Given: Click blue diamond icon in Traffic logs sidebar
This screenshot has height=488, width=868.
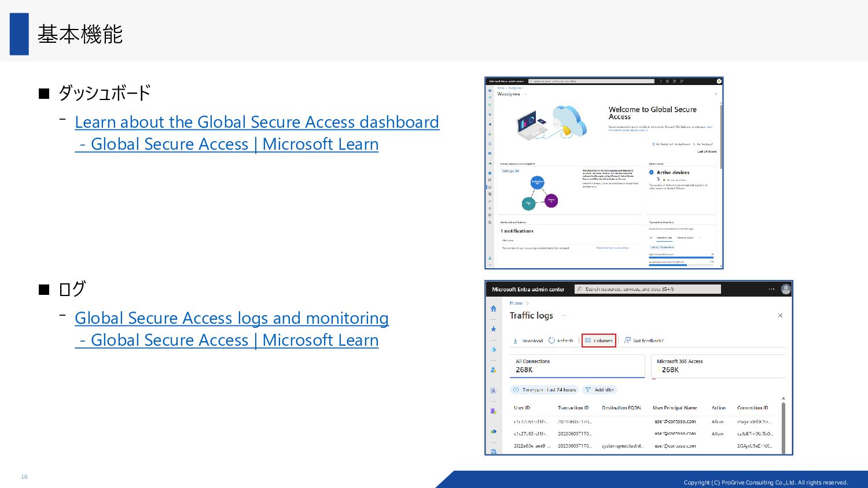Looking at the screenshot, I should [493, 349].
